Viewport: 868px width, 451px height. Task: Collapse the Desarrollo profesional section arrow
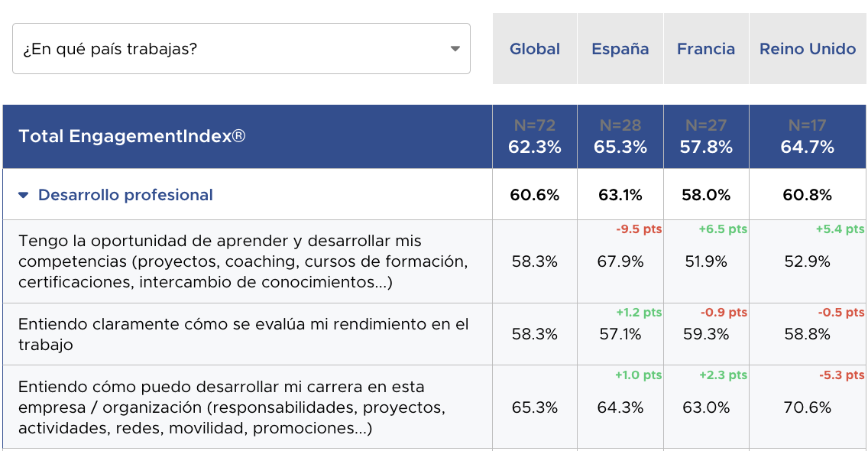click(x=24, y=195)
